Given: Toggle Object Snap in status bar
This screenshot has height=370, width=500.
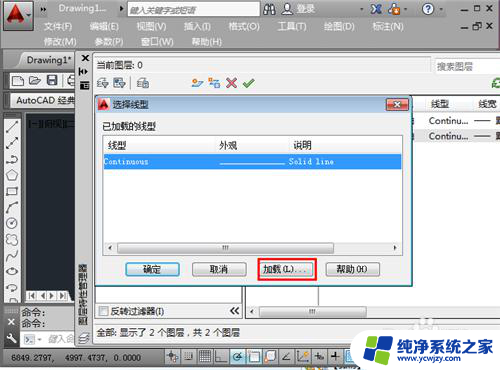Looking at the screenshot, I should point(254,357).
